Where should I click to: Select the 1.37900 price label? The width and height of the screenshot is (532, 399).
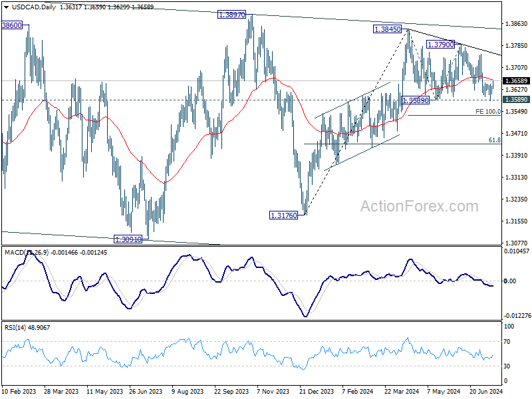tap(440, 45)
